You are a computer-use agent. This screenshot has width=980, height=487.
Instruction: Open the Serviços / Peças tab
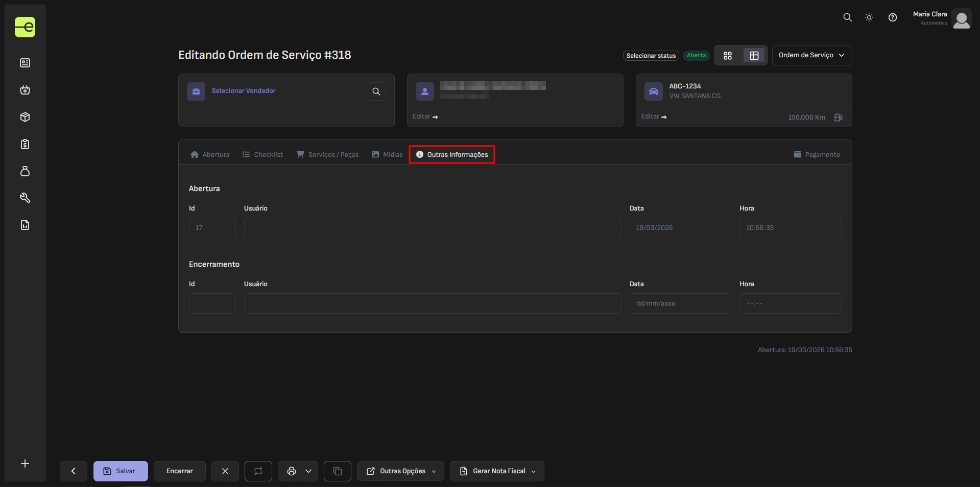click(327, 155)
